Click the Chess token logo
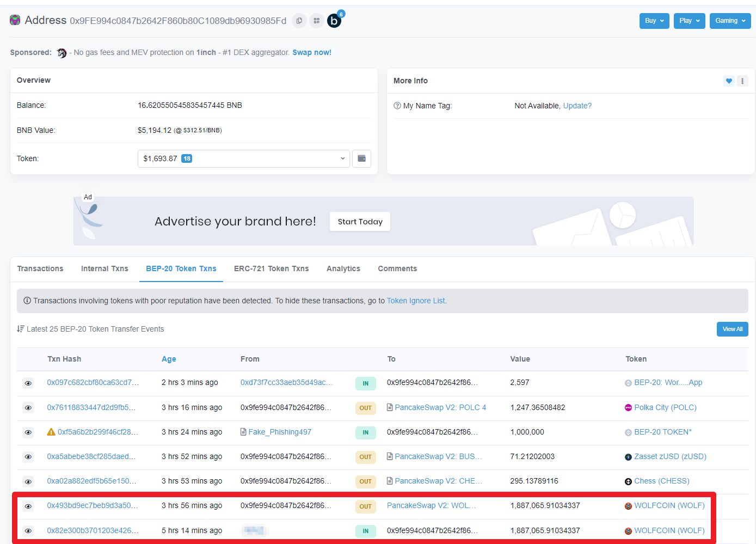The width and height of the screenshot is (756, 544). point(628,481)
